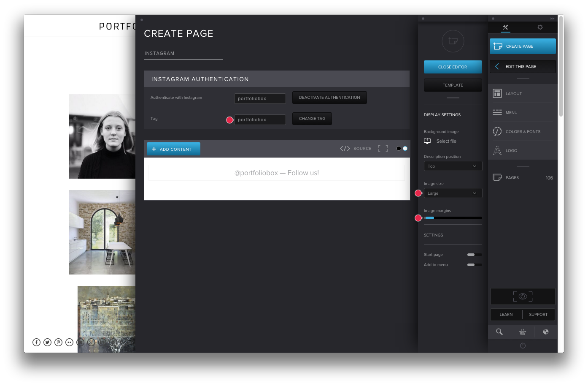Open the Flickr social icon
588x386 pixels.
(x=69, y=342)
